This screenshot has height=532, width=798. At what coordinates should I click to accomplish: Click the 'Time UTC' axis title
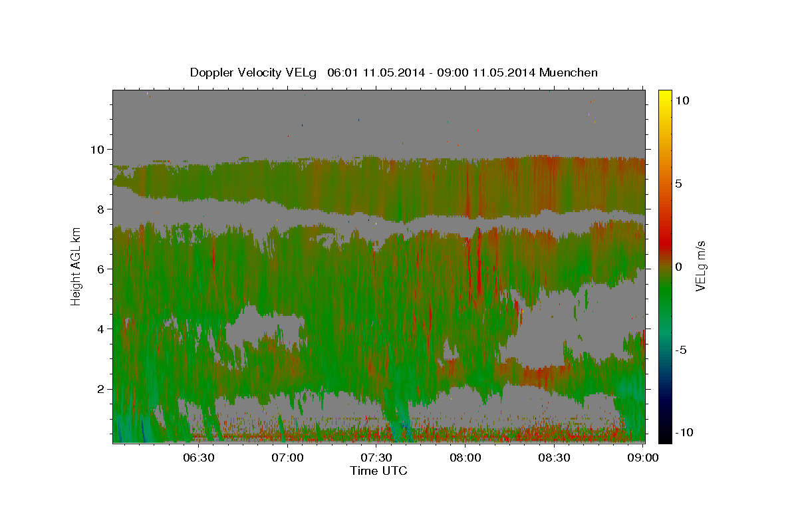(x=378, y=470)
